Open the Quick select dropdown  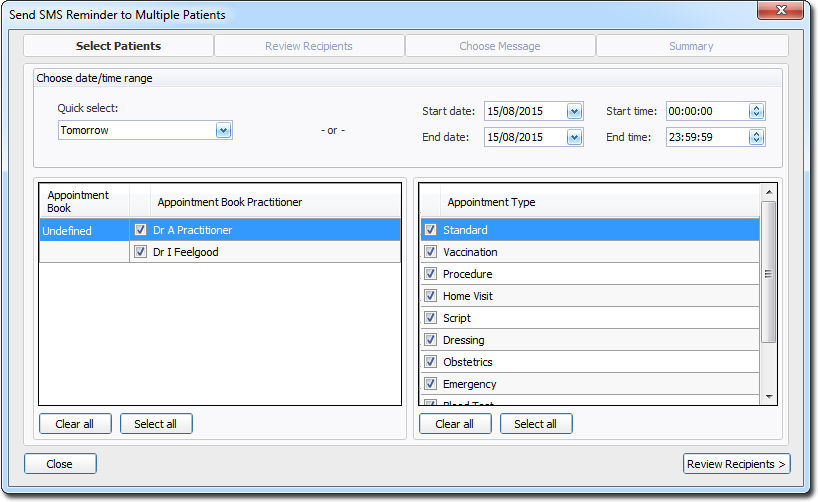(x=223, y=130)
